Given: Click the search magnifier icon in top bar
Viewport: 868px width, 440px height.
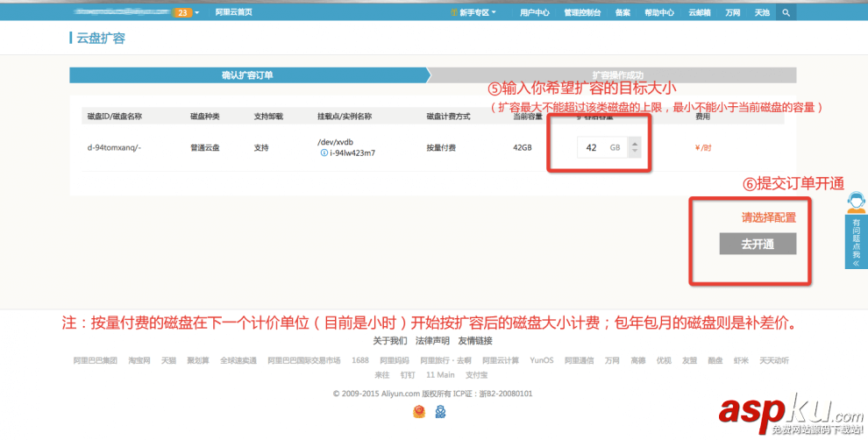Looking at the screenshot, I should pyautogui.click(x=786, y=12).
